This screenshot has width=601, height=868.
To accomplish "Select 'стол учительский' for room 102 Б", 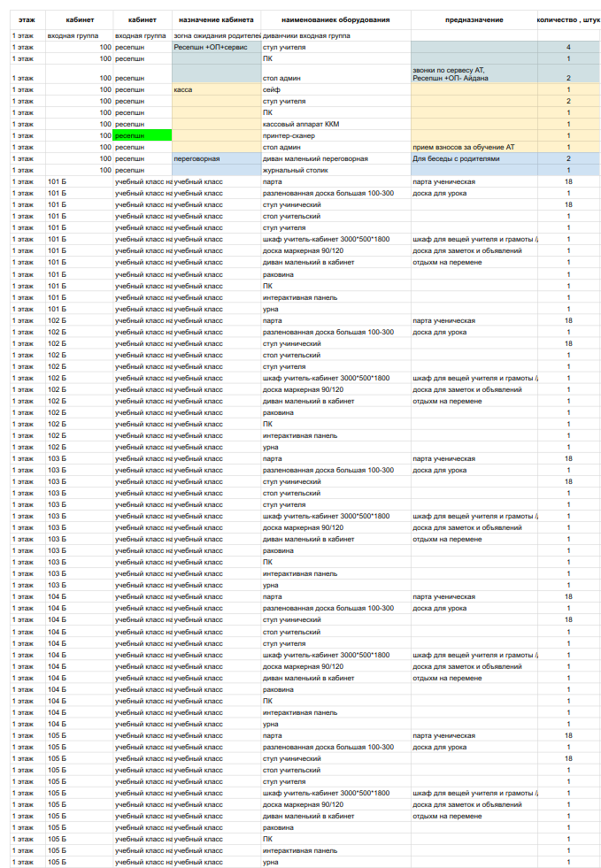I will pyautogui.click(x=335, y=356).
